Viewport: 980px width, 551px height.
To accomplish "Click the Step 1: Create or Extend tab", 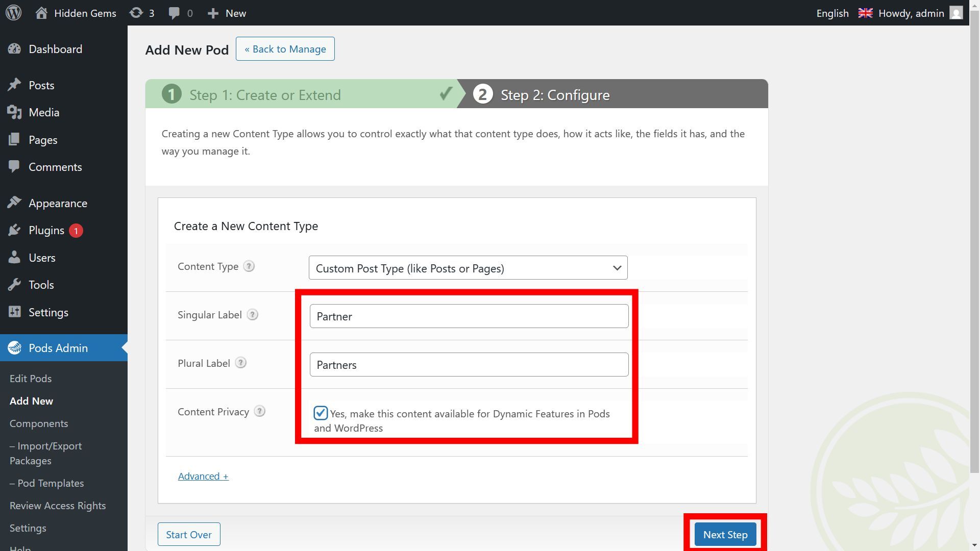I will (301, 94).
